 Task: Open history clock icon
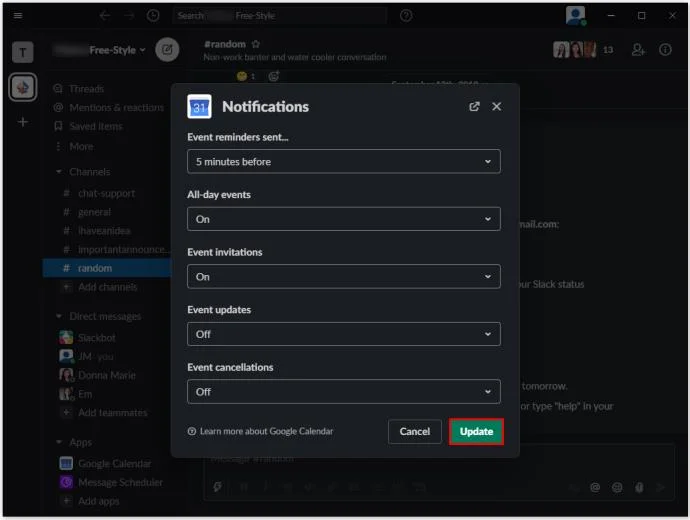pos(153,16)
